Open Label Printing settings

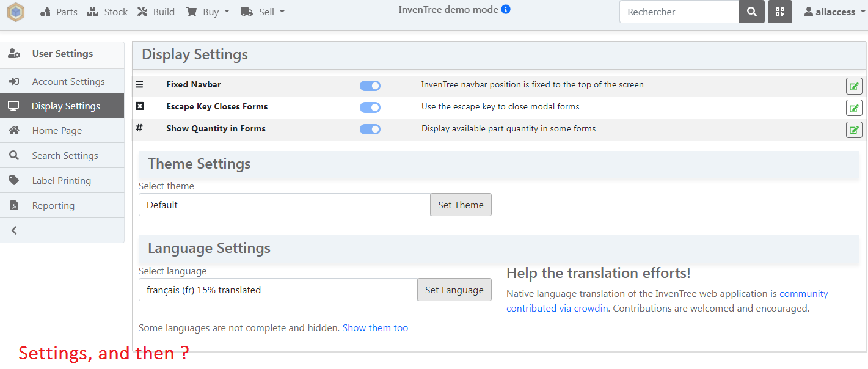61,180
